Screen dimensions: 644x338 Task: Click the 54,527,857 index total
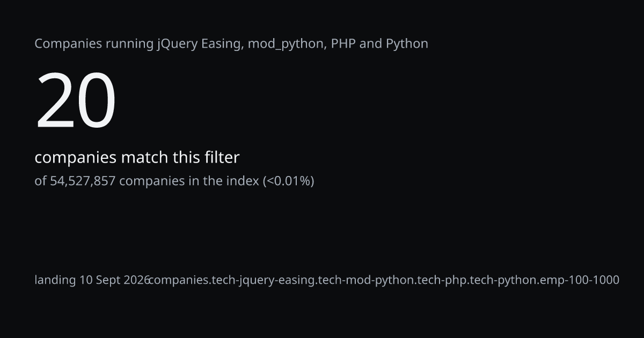pyautogui.click(x=83, y=181)
